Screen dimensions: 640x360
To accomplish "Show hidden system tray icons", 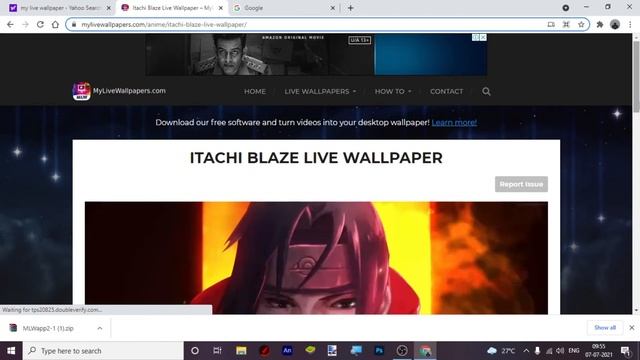I will [526, 351].
